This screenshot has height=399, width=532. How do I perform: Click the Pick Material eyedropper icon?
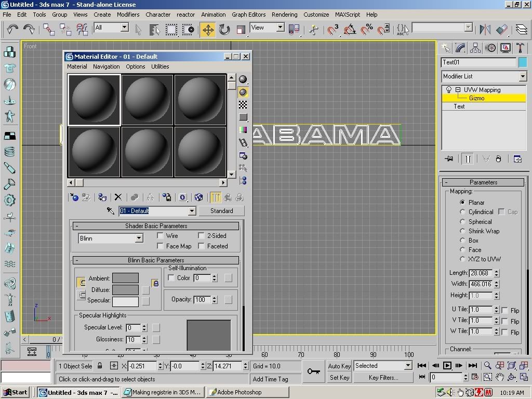[110, 211]
